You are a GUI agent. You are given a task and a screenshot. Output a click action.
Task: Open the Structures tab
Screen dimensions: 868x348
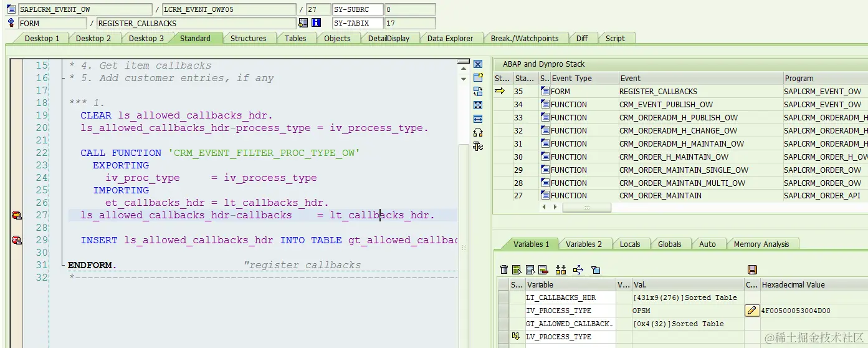coord(248,38)
